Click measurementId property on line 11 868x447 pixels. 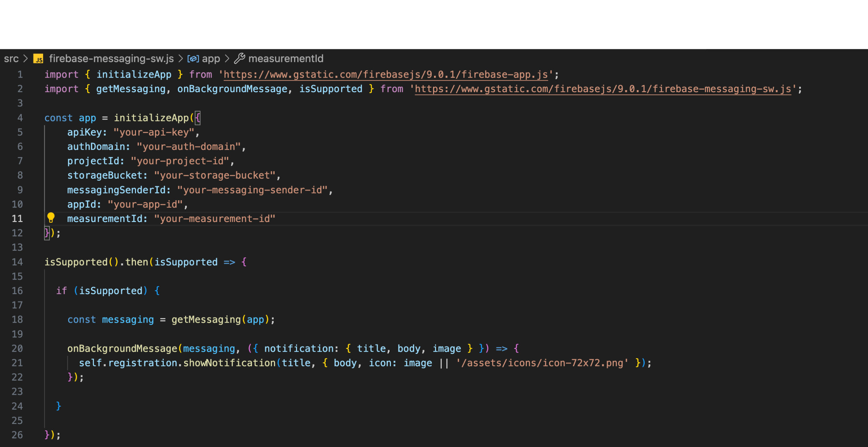point(105,219)
